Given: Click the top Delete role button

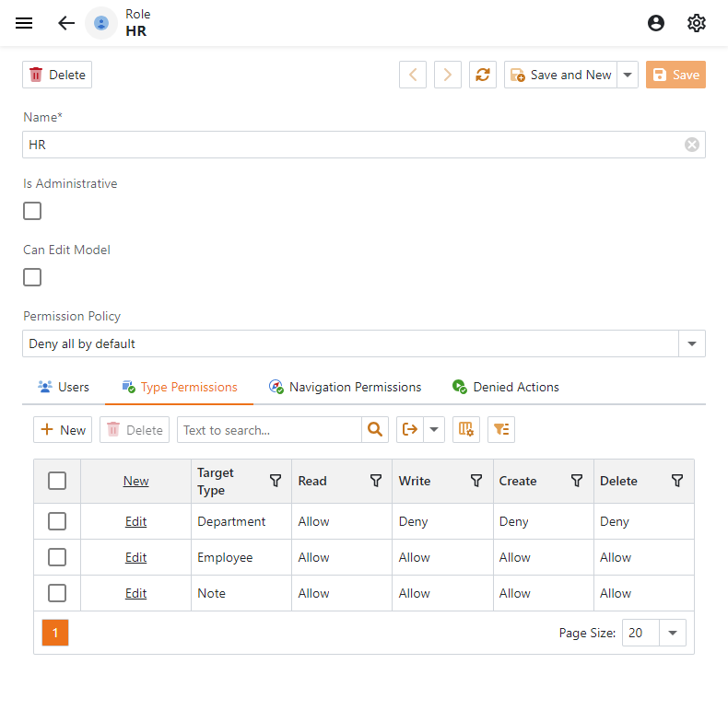Looking at the screenshot, I should pos(57,75).
